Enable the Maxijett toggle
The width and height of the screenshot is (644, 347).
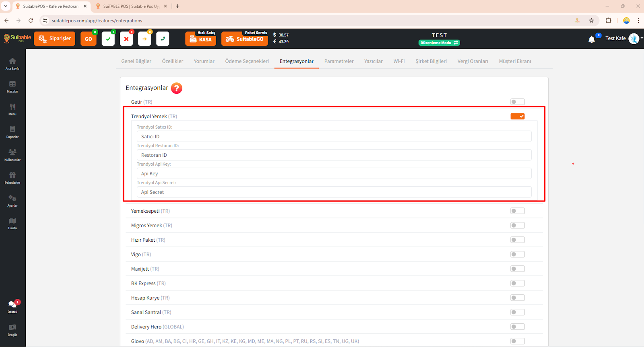click(518, 269)
